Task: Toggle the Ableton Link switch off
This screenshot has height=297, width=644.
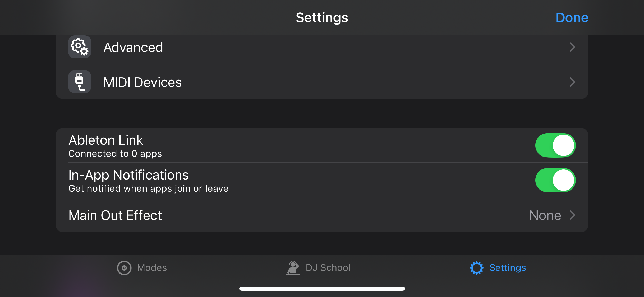Action: [x=555, y=145]
